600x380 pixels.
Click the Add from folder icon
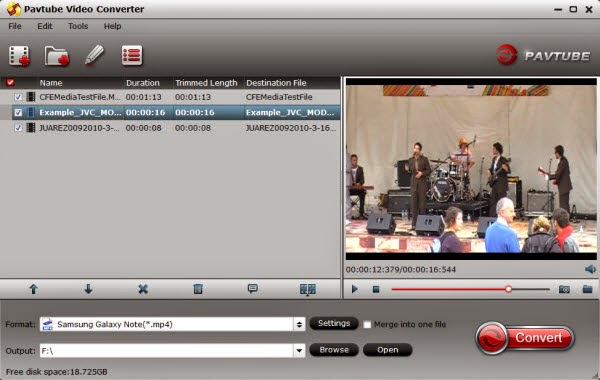(57, 56)
